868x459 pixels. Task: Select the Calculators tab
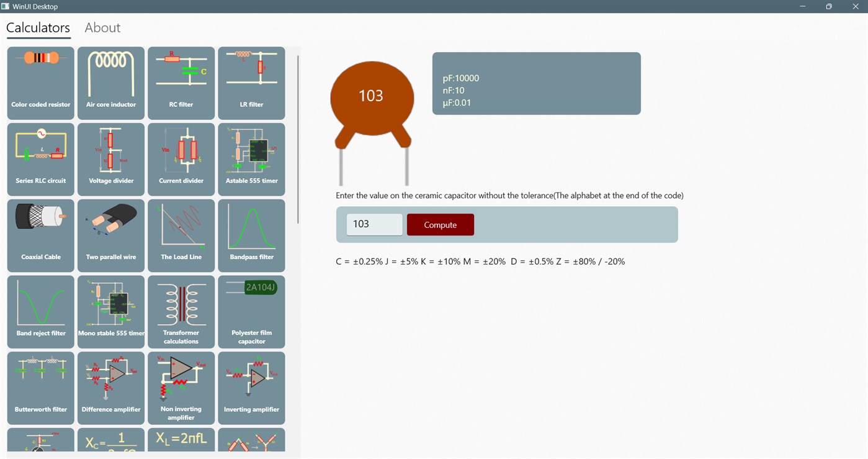coord(38,27)
